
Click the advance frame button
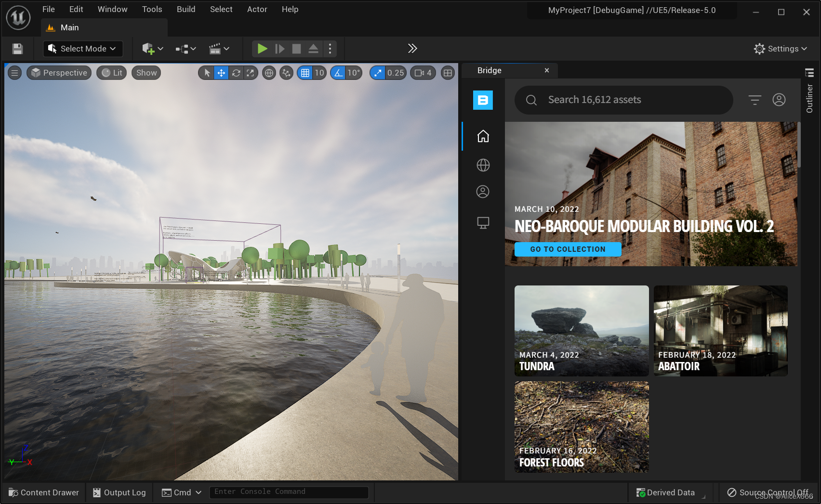point(279,49)
